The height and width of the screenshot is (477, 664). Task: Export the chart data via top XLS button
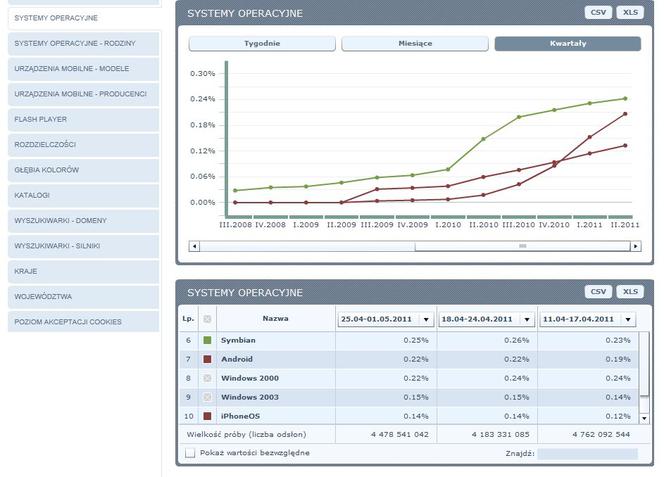(630, 12)
